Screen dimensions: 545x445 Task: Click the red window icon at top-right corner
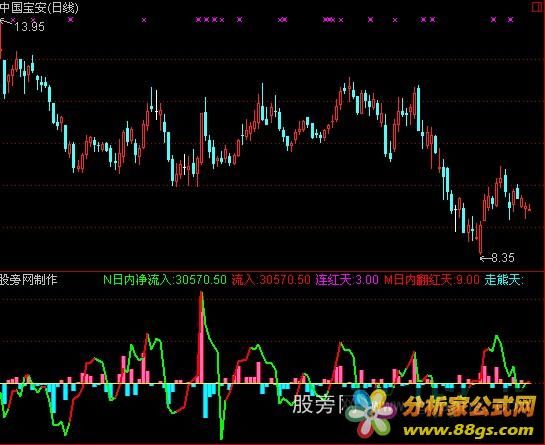click(538, 7)
